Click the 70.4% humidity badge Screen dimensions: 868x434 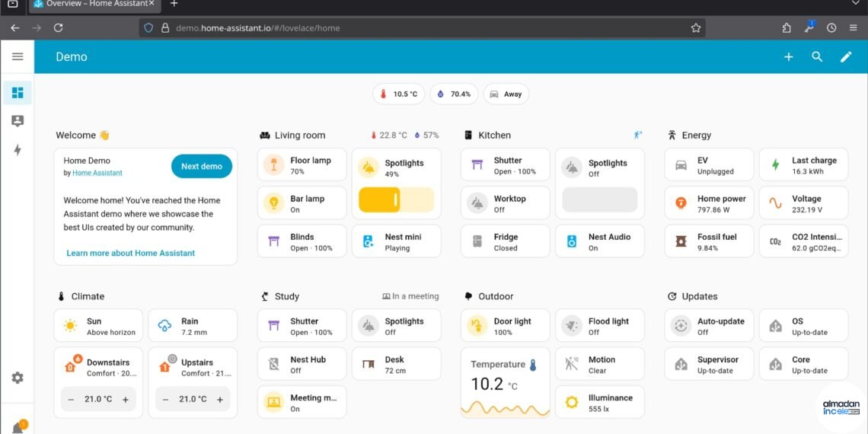coord(454,94)
